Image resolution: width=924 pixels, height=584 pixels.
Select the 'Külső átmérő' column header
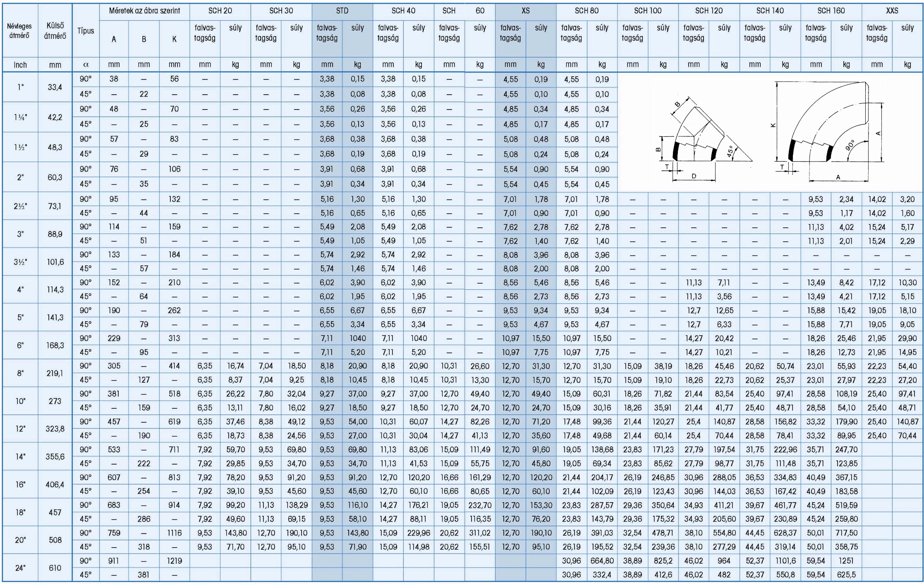(55, 31)
